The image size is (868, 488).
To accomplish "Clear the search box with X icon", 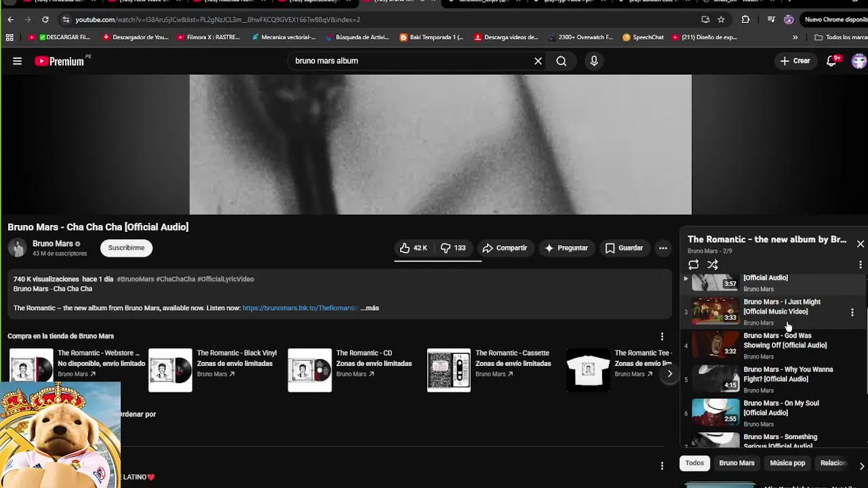I will [538, 61].
